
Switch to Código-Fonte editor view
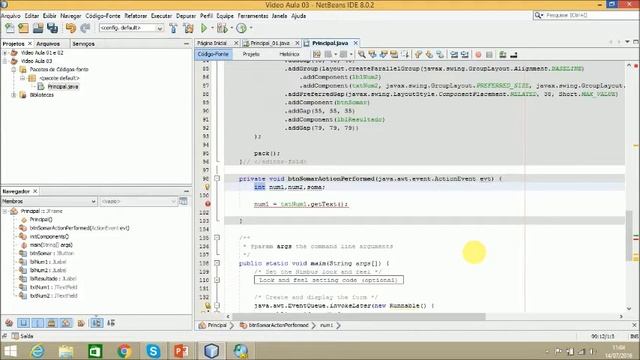(x=213, y=54)
